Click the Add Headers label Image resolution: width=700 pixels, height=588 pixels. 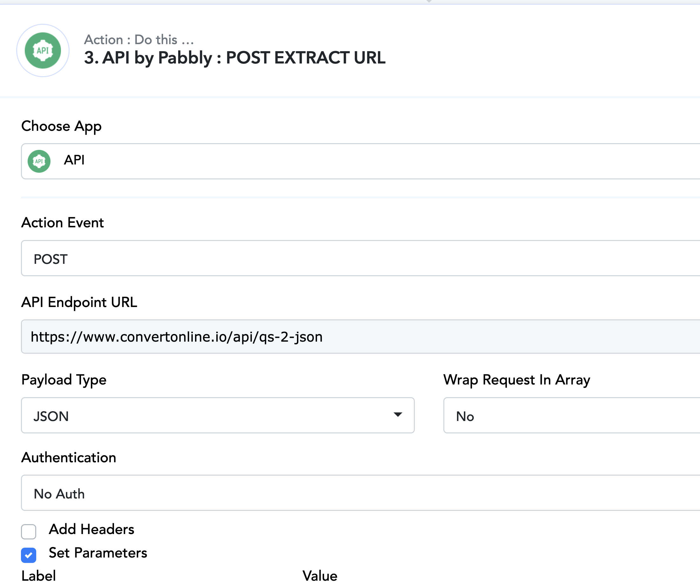[x=91, y=529]
